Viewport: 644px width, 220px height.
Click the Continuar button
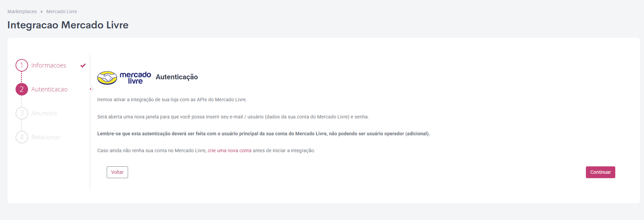click(600, 172)
